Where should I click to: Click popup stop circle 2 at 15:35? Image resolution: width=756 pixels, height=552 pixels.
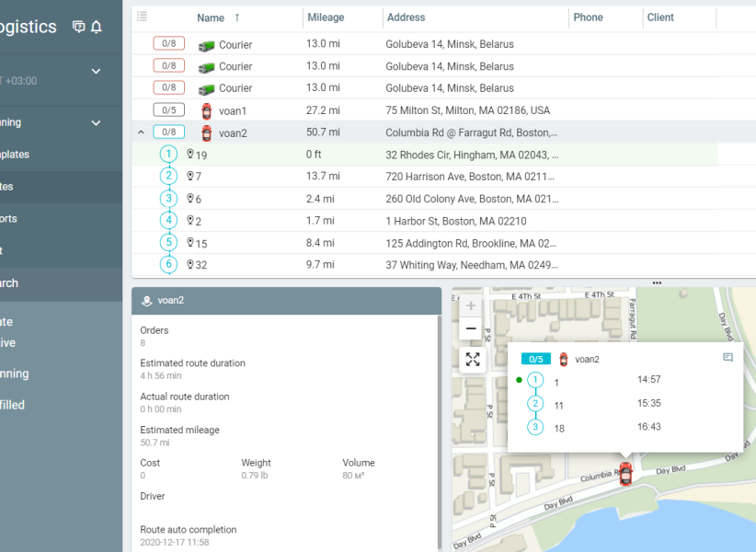coord(535,404)
